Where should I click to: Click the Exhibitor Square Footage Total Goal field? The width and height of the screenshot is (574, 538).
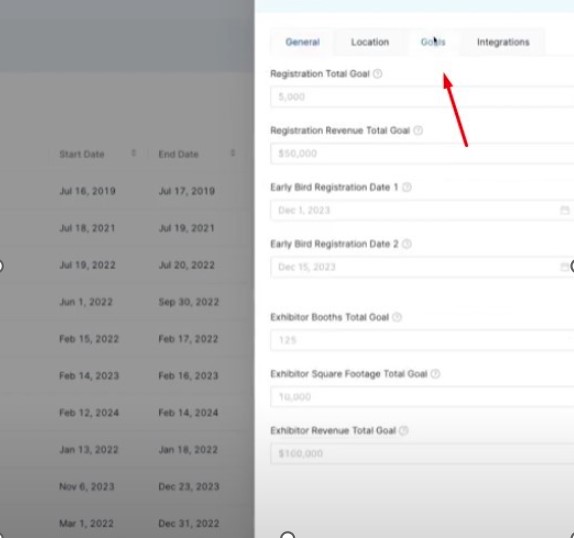coord(422,397)
